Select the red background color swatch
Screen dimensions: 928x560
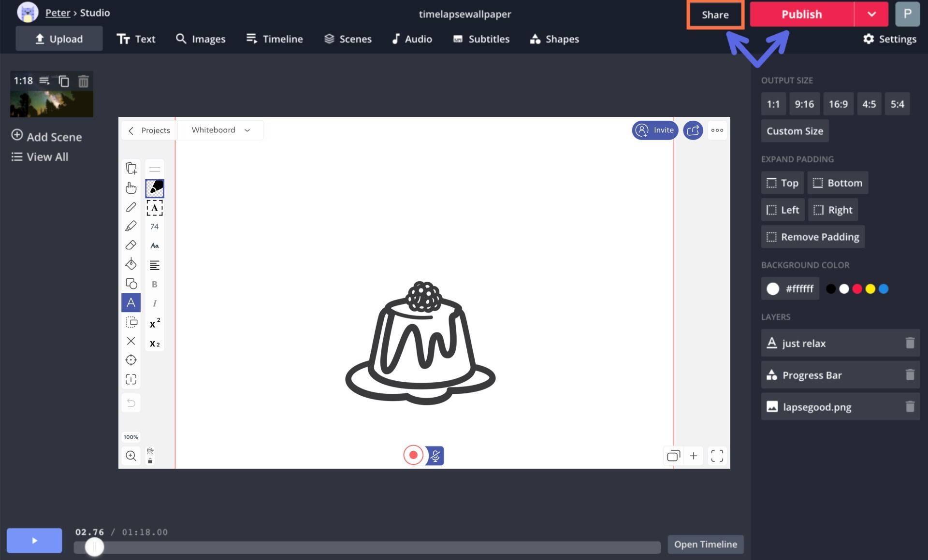857,289
